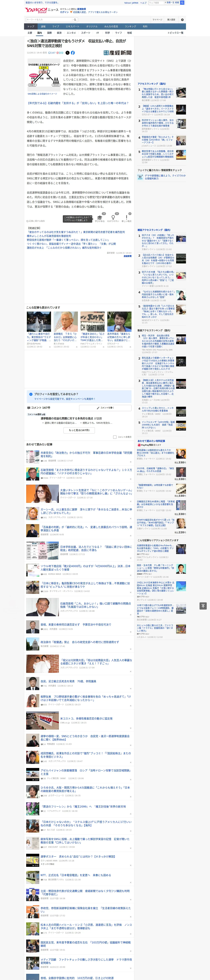The height and width of the screenshot is (980, 210).
Task: Open the CH CRAFT MARK recommended thumbnail
Action: tap(93, 322)
